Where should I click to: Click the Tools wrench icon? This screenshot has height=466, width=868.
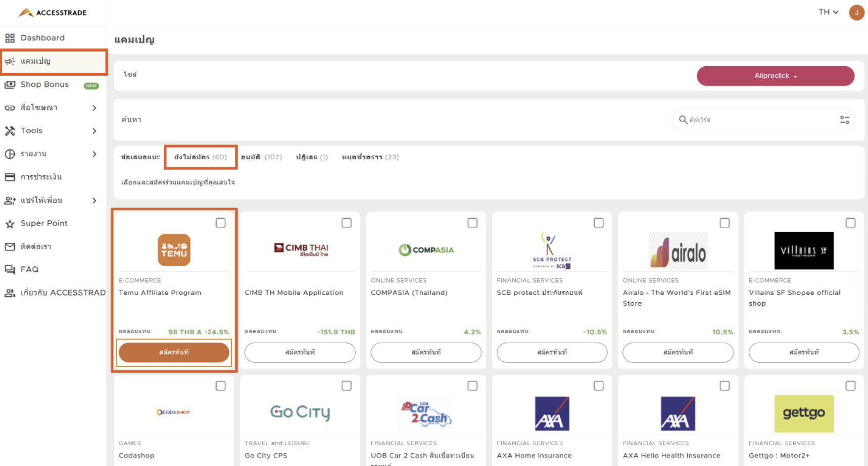pos(10,131)
